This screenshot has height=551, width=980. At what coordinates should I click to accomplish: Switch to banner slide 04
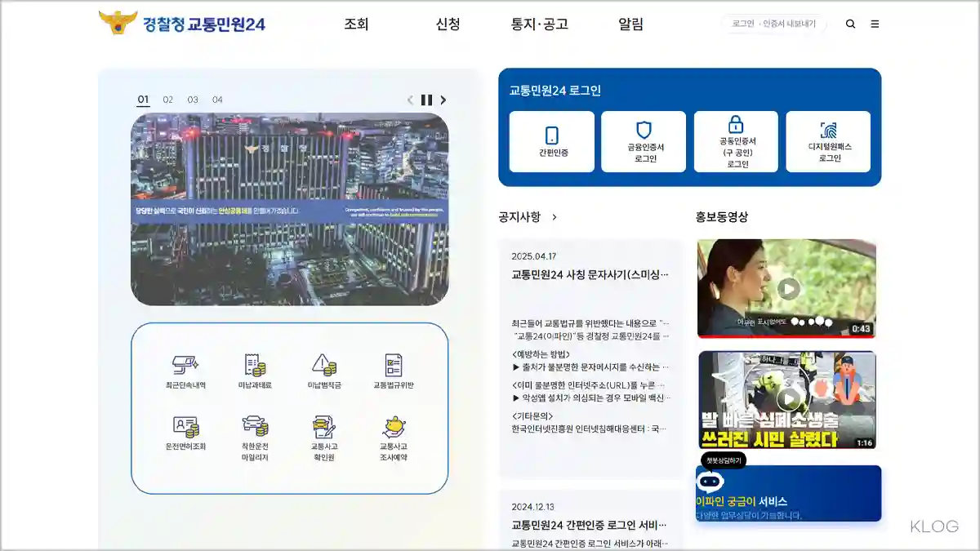click(217, 100)
